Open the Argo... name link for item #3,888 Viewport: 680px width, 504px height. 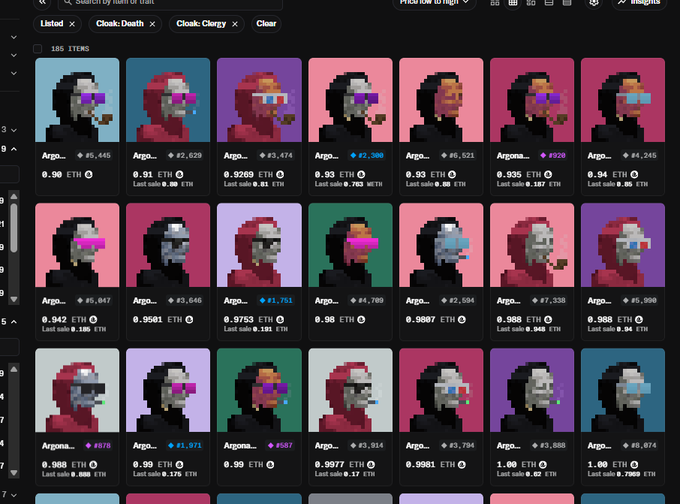(508, 445)
